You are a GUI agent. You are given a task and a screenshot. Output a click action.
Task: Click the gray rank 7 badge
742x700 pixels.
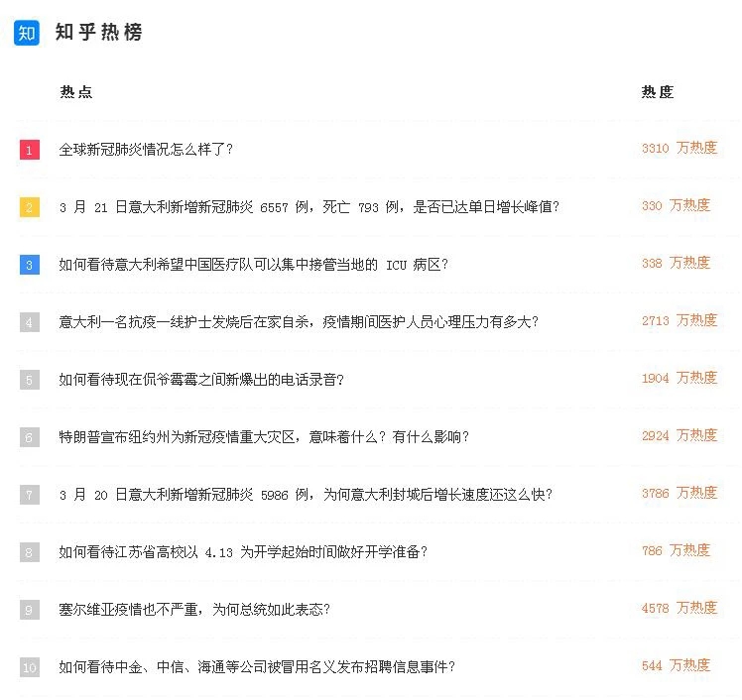(30, 495)
